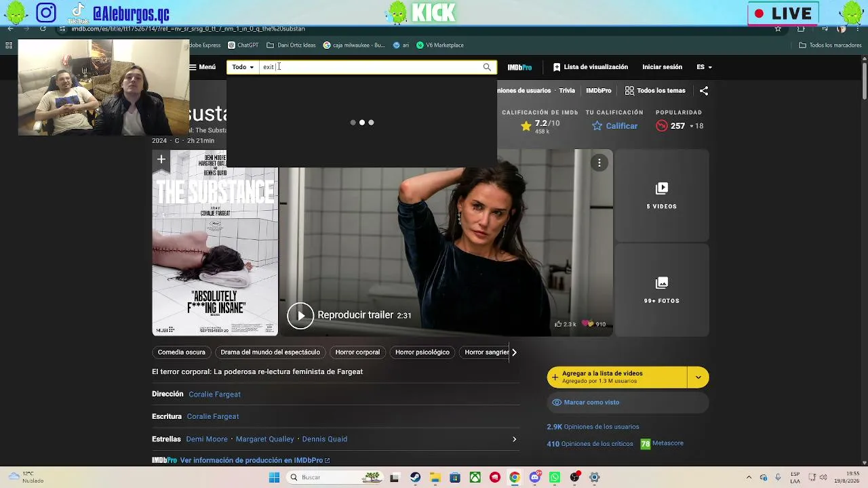Open The Substance poster image
The height and width of the screenshot is (488, 868).
[215, 243]
